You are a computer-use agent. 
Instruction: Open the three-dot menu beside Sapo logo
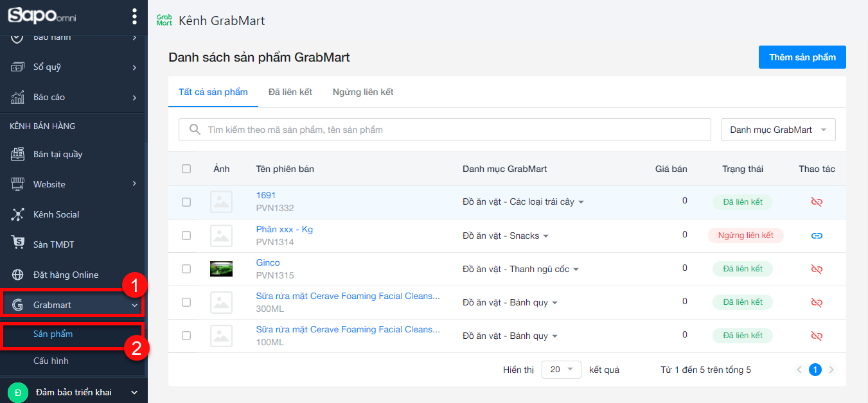pyautogui.click(x=134, y=16)
